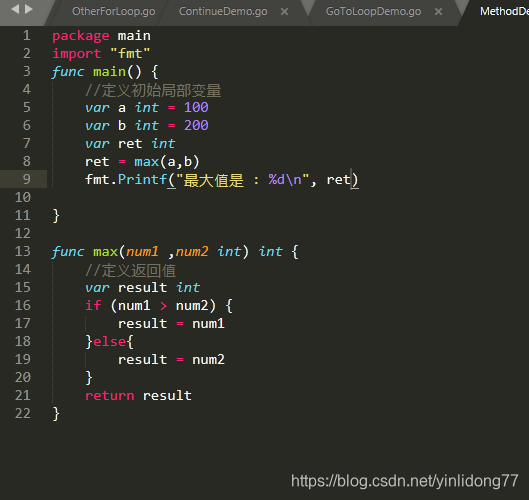Click 'max' in func max declaration
Viewport: 529px width, 500px height.
[x=105, y=252]
